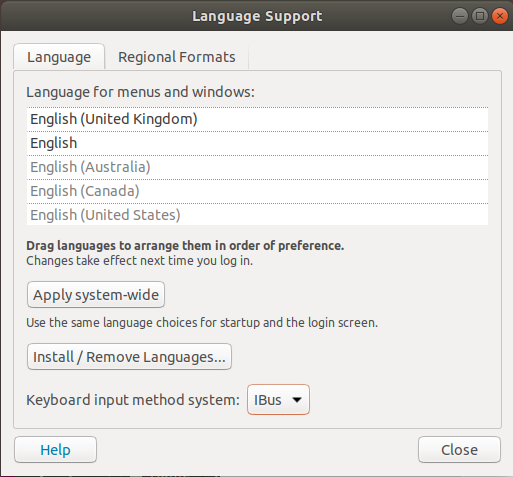Click English (United States) entry
513x477 pixels.
click(x=257, y=215)
